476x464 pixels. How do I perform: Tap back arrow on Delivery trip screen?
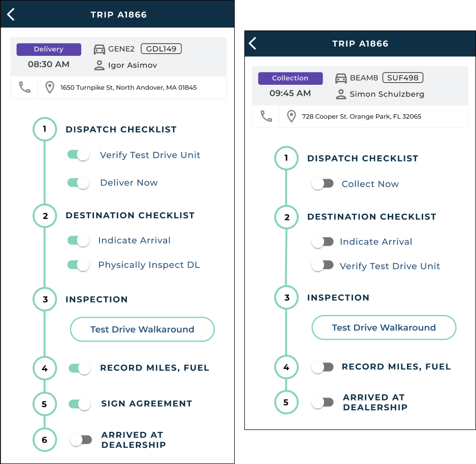(11, 14)
